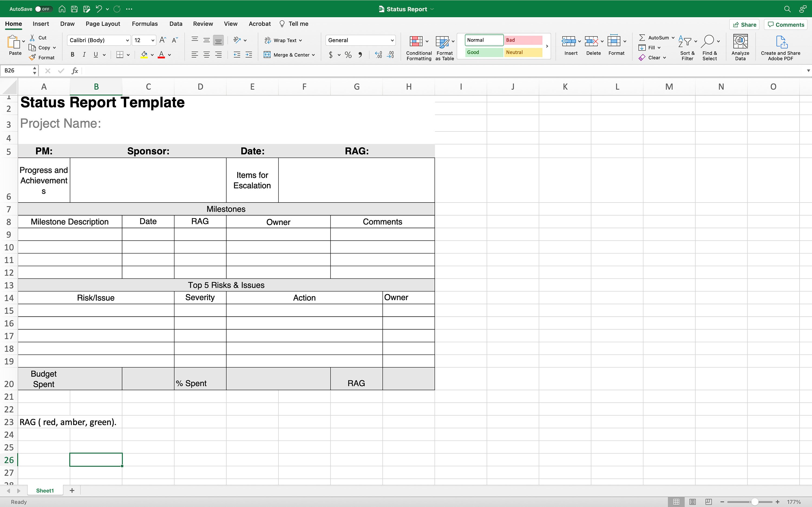Viewport: 812px width, 507px height.
Task: Switch to the Formulas tab
Action: pos(145,24)
